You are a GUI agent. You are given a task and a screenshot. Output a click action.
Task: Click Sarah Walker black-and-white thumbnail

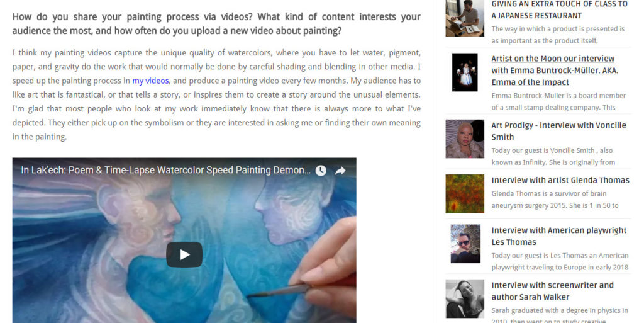465,298
